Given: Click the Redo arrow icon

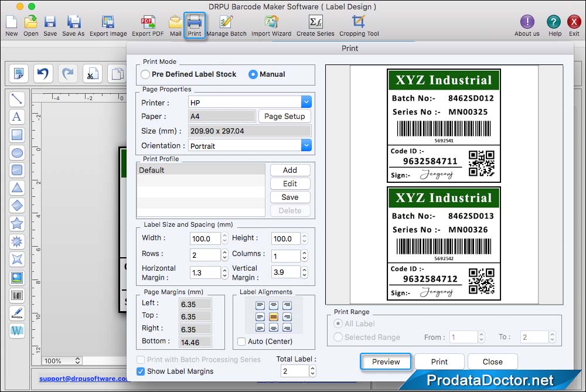Looking at the screenshot, I should (x=67, y=73).
